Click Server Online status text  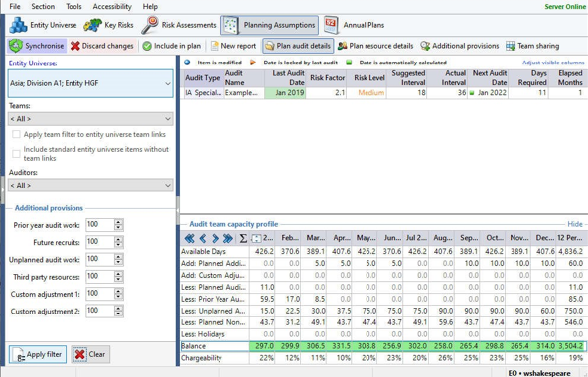point(565,6)
